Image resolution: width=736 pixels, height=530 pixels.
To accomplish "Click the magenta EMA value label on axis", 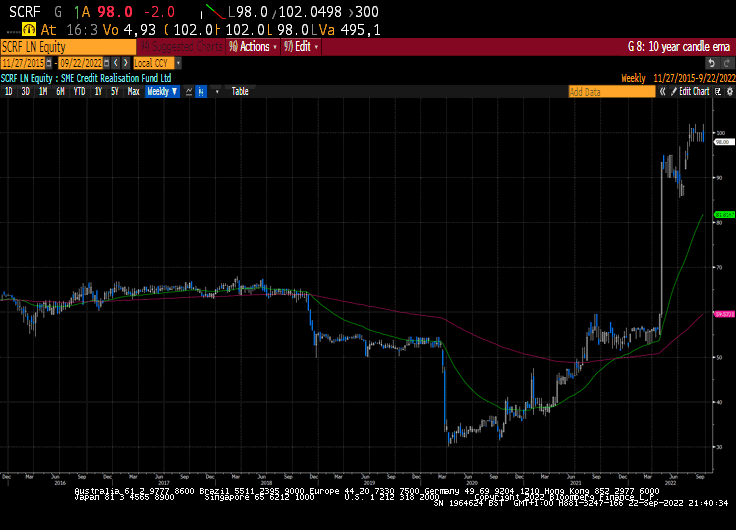I will click(724, 314).
